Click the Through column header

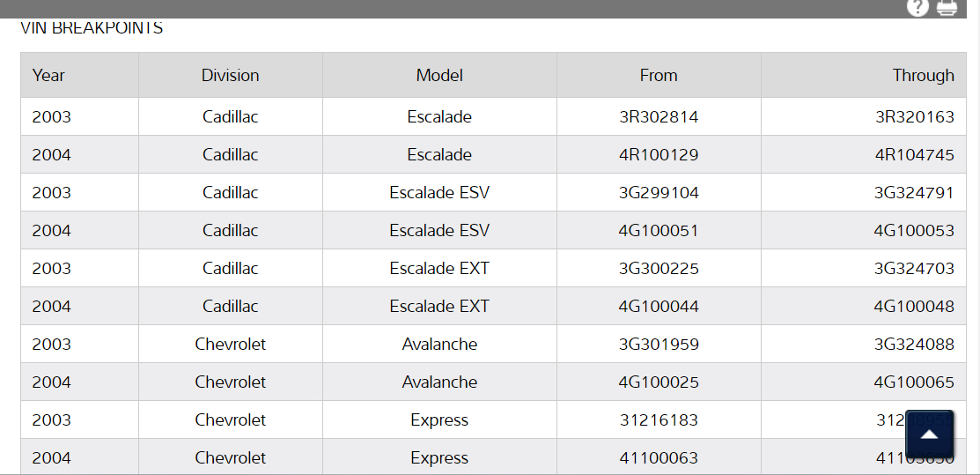click(923, 75)
